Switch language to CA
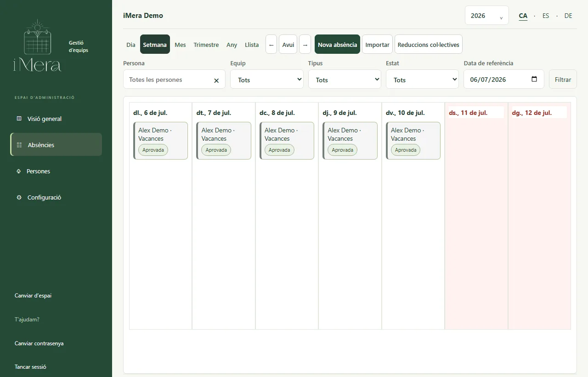The image size is (588, 377). tap(523, 16)
